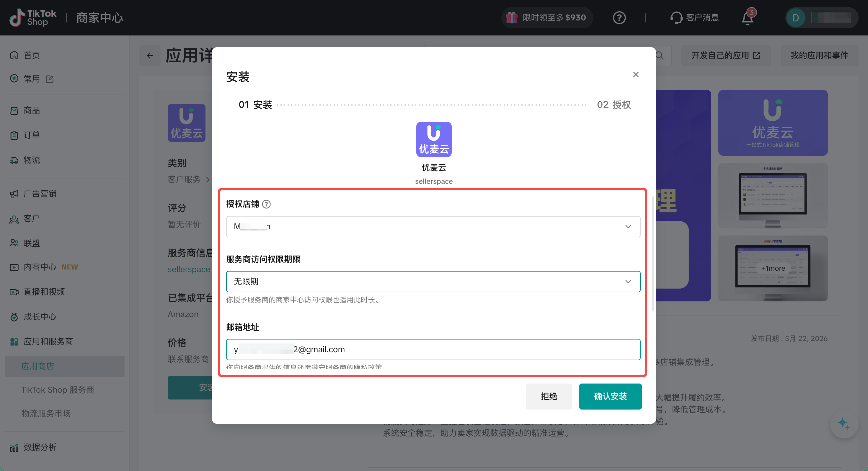Screen dimensions: 868x471
Task: Click the D account avatar
Action: tap(796, 18)
